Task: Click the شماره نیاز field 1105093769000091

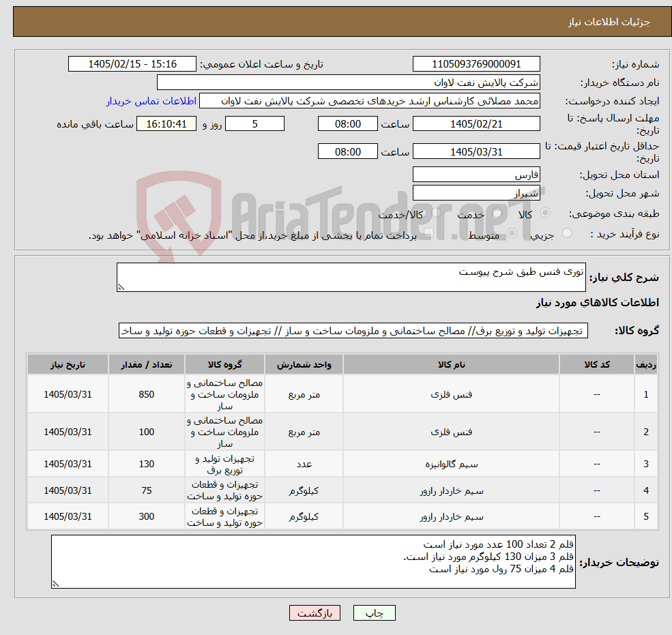Action: (476, 64)
